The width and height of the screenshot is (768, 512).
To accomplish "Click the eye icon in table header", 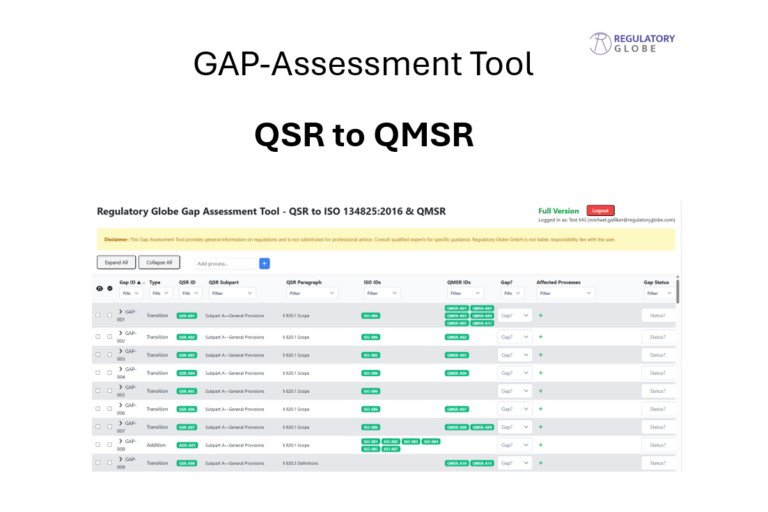I will (x=99, y=289).
